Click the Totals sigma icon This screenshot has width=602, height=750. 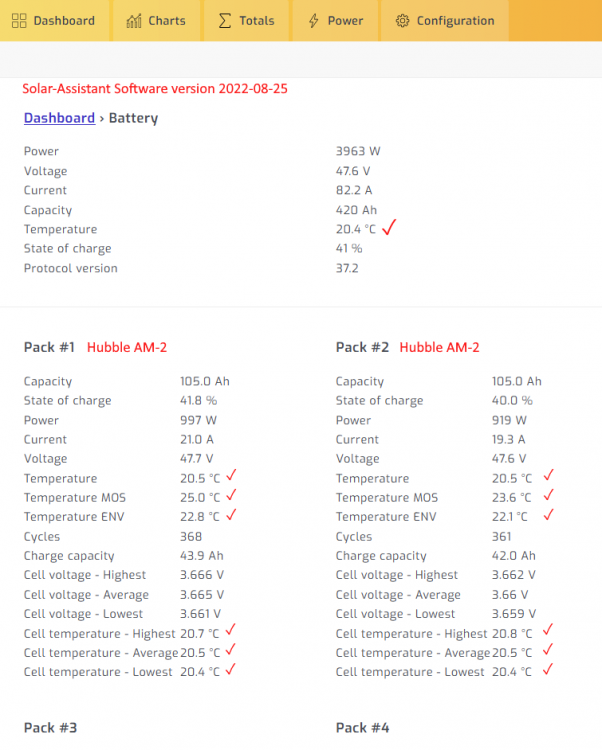click(x=225, y=21)
